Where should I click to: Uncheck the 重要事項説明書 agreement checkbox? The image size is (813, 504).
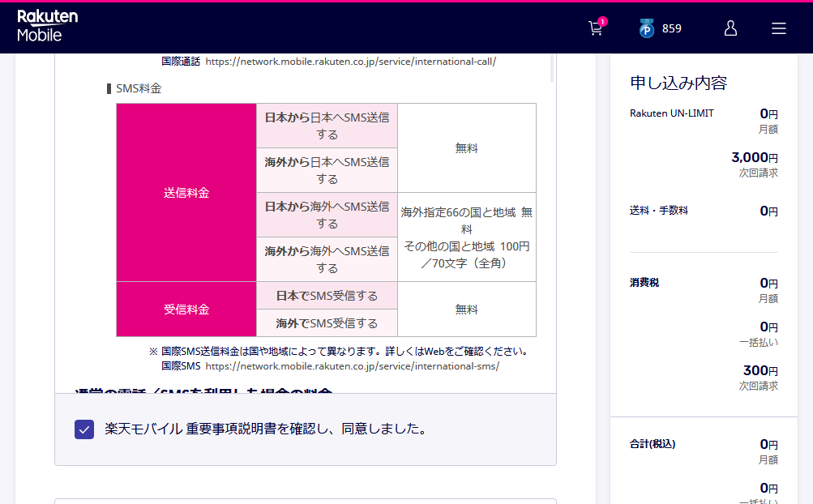[84, 429]
